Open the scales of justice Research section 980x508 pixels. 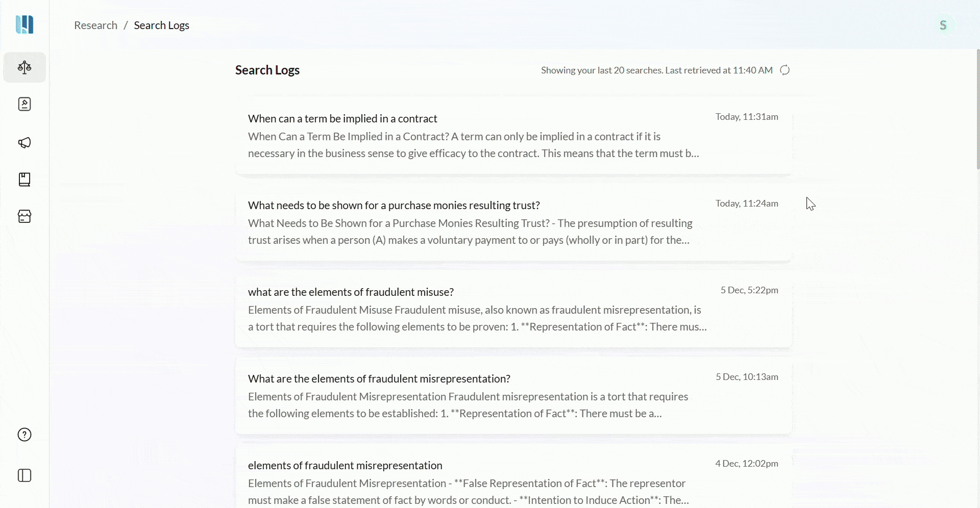tap(24, 67)
